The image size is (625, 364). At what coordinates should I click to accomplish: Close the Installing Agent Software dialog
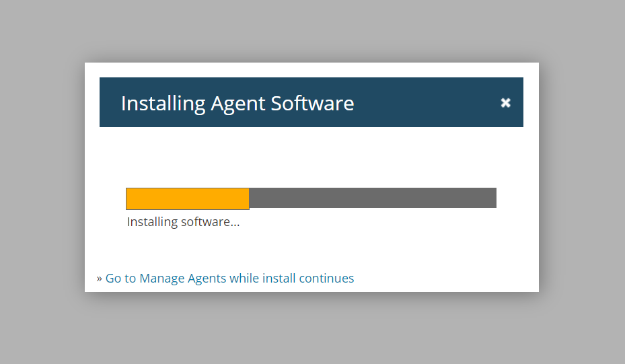click(x=505, y=103)
